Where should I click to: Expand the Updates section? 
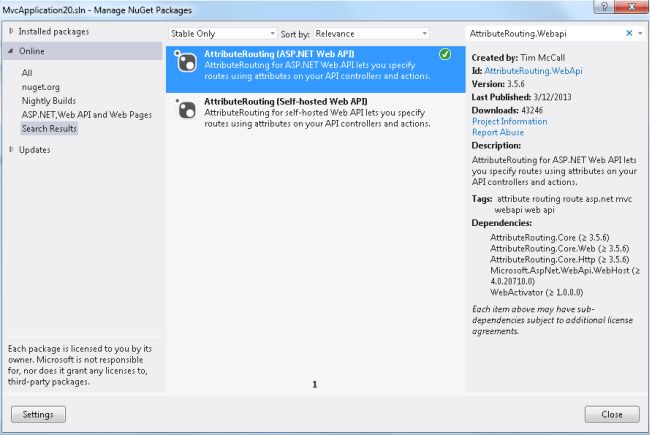[x=11, y=149]
